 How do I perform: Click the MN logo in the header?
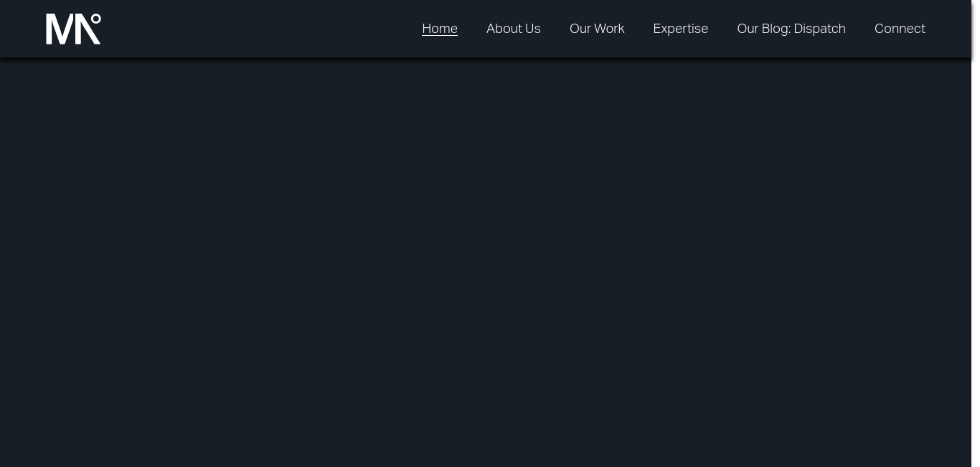[x=74, y=29]
